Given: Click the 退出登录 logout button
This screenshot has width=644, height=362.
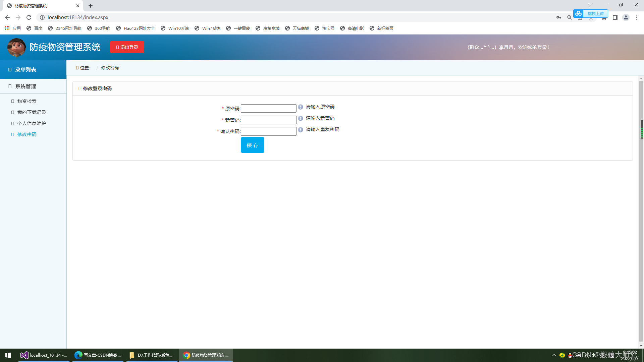Looking at the screenshot, I should [127, 47].
